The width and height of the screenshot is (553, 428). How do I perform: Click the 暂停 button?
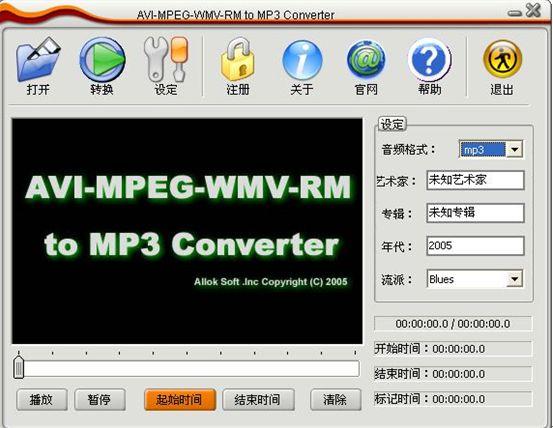coord(100,399)
